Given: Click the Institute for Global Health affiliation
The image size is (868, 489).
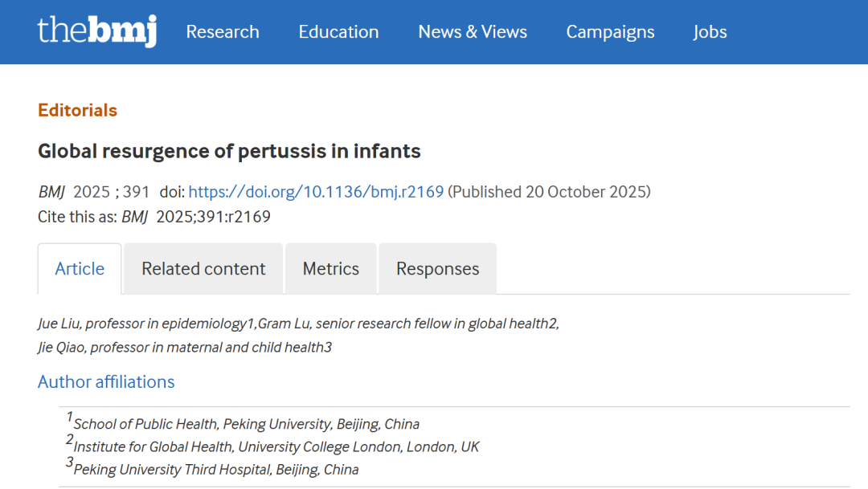Looking at the screenshot, I should pyautogui.click(x=276, y=446).
